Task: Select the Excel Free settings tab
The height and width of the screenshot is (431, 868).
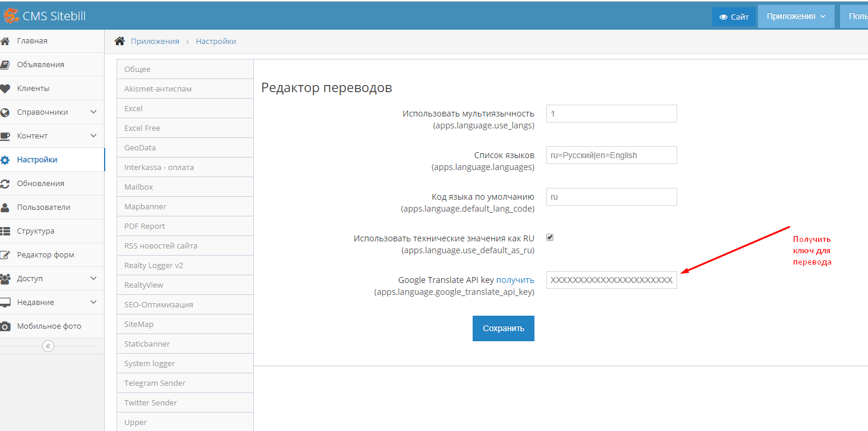Action: 185,128
